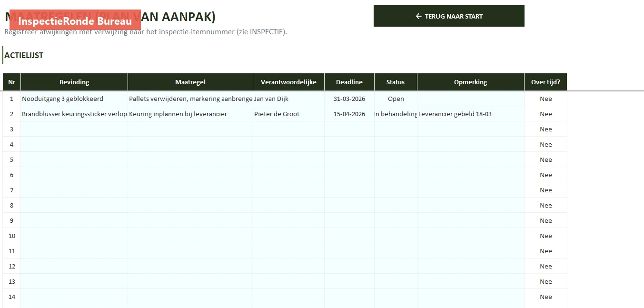Click the TERUG NAAR START button
644x308 pixels.
(449, 16)
